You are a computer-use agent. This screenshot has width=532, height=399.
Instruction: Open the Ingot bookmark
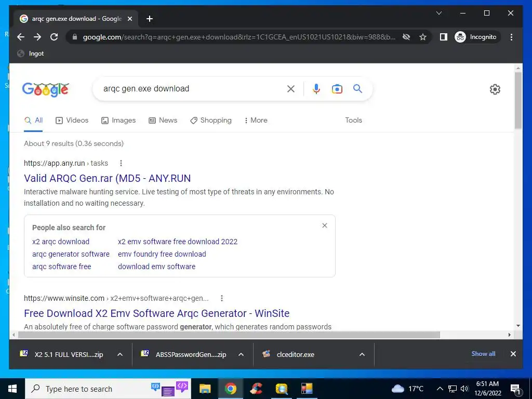point(31,54)
